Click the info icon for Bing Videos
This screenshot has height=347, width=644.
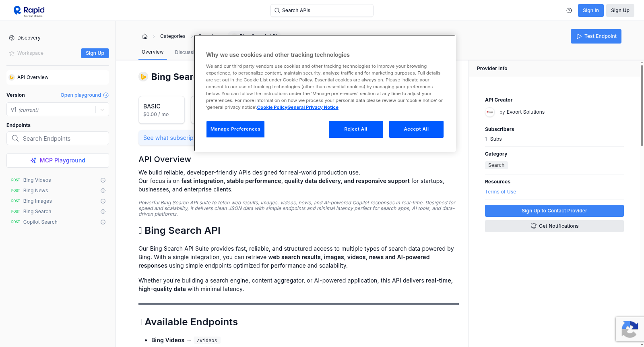[x=103, y=180]
